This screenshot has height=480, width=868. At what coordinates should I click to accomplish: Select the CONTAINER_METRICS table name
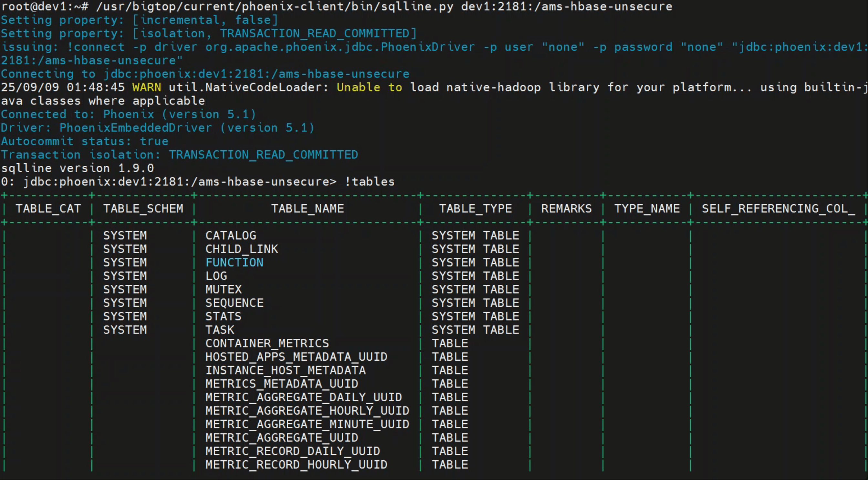267,343
